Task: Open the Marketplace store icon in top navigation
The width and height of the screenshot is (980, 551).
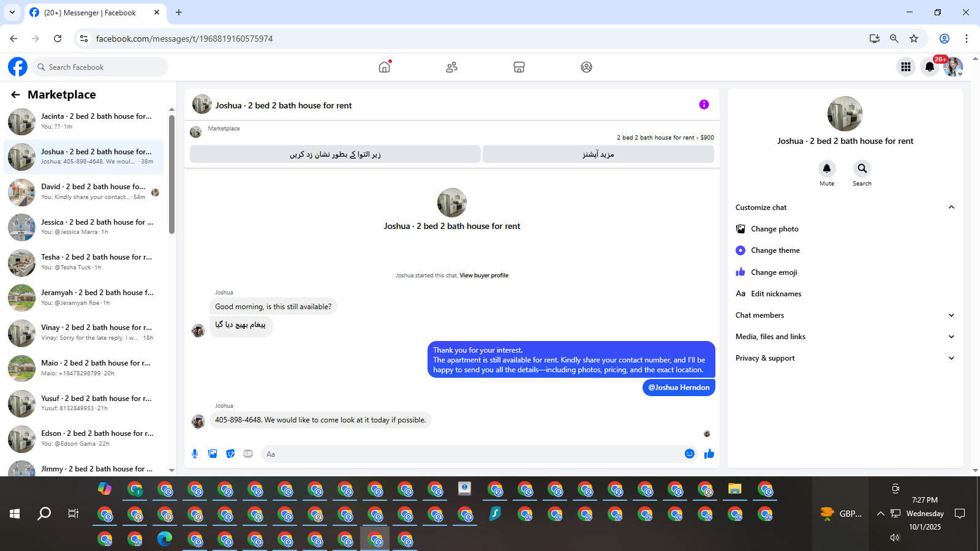Action: [519, 67]
